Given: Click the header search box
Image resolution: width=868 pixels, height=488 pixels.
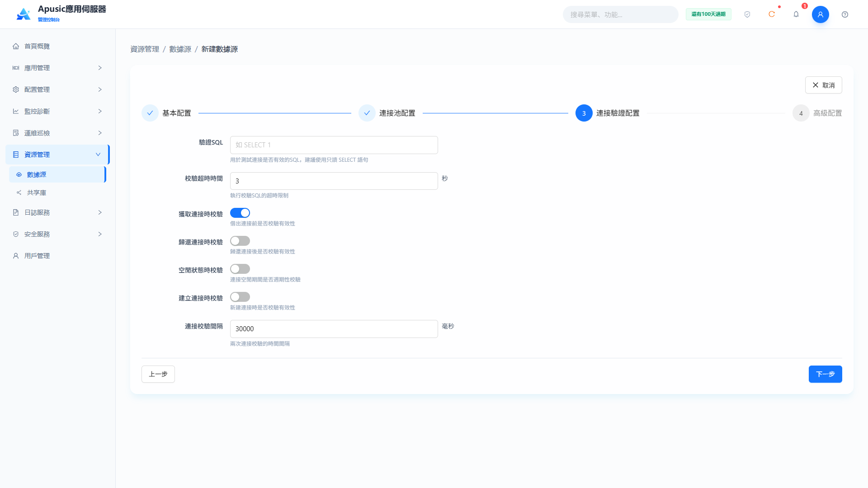Looking at the screenshot, I should point(620,14).
